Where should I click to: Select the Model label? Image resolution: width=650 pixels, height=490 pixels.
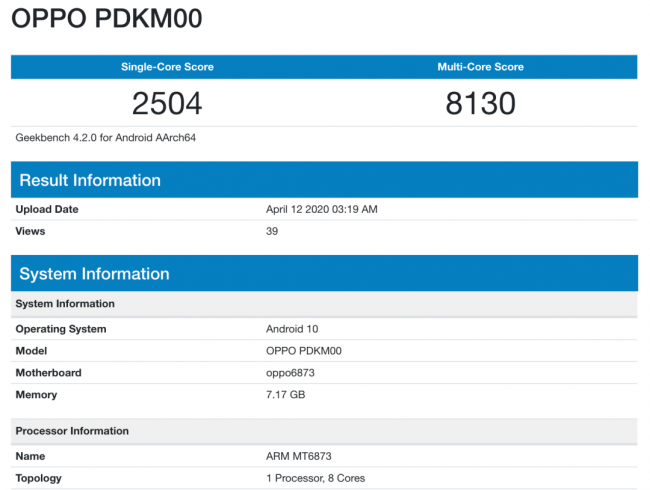[31, 351]
